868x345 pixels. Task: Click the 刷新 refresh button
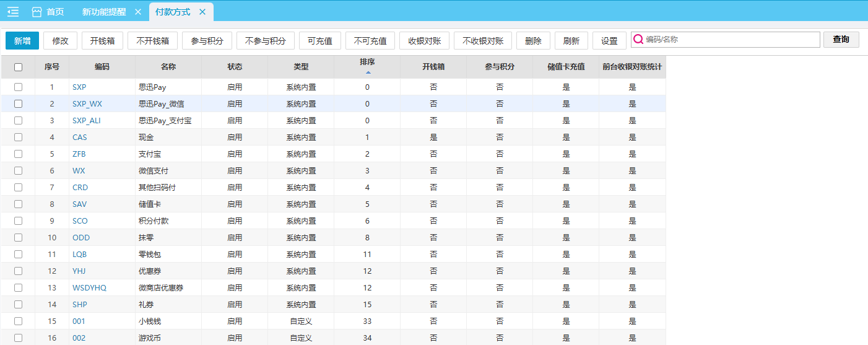click(x=571, y=41)
